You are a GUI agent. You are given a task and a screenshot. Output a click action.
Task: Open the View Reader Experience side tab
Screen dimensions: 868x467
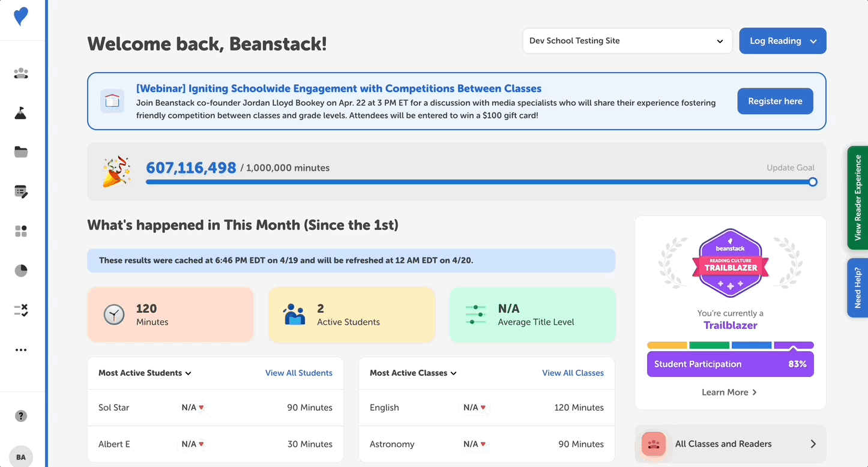click(857, 198)
